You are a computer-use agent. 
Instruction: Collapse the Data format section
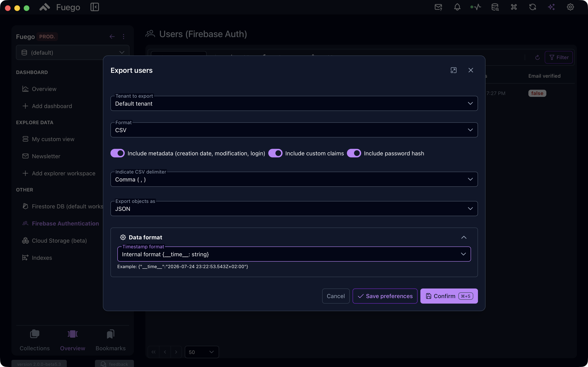(464, 237)
